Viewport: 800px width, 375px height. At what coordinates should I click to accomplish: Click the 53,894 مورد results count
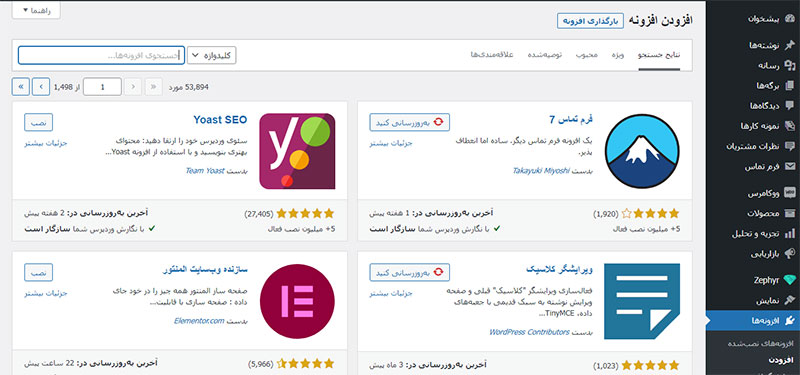[x=188, y=87]
